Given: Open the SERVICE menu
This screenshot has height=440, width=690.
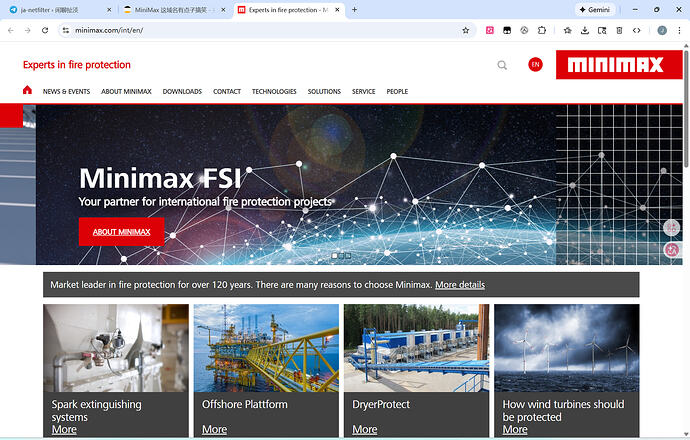Looking at the screenshot, I should (x=363, y=92).
